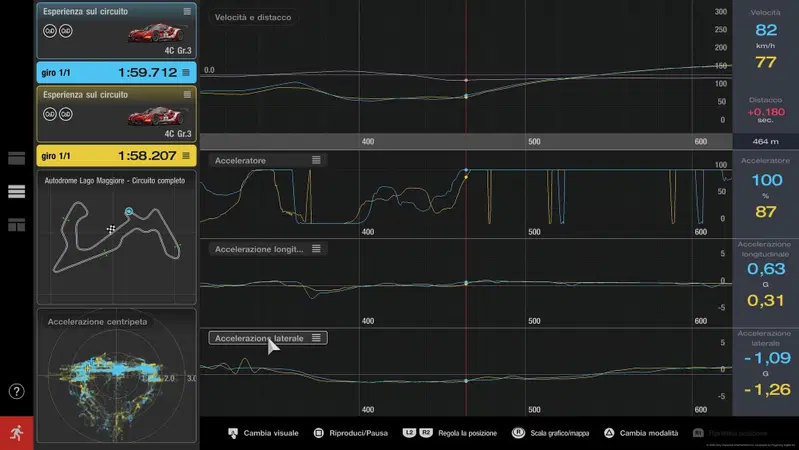Click the red exit running-man icon

click(x=16, y=433)
